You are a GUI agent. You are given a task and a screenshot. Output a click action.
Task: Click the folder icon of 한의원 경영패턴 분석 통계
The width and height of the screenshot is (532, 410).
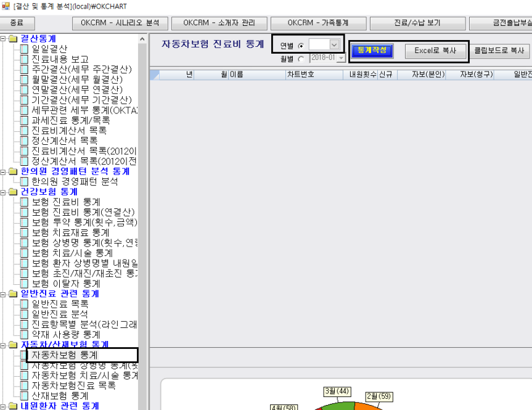pyautogui.click(x=13, y=171)
